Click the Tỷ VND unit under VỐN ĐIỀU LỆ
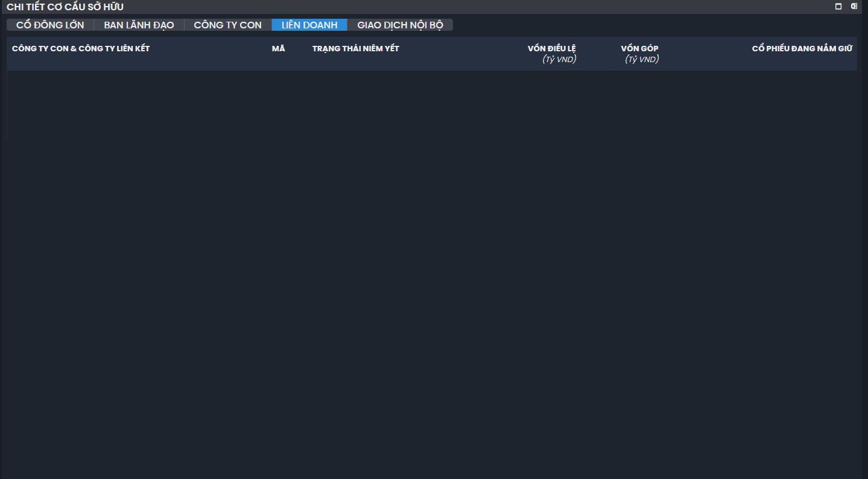868x479 pixels. point(559,59)
